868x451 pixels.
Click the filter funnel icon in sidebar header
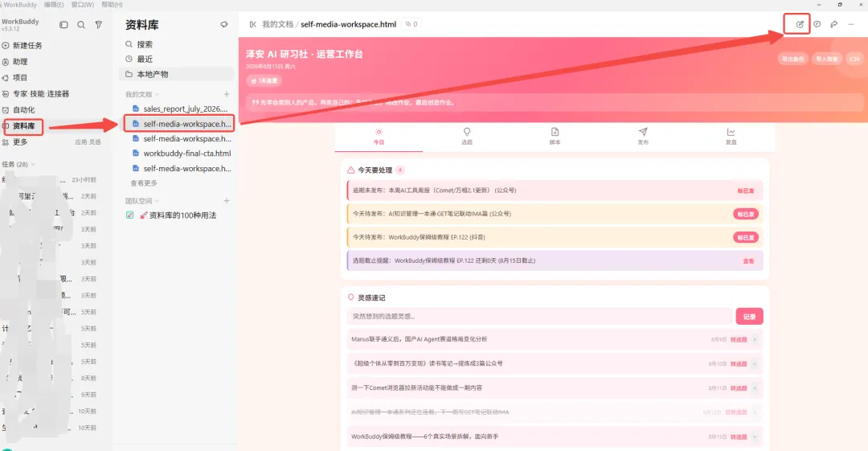point(99,24)
